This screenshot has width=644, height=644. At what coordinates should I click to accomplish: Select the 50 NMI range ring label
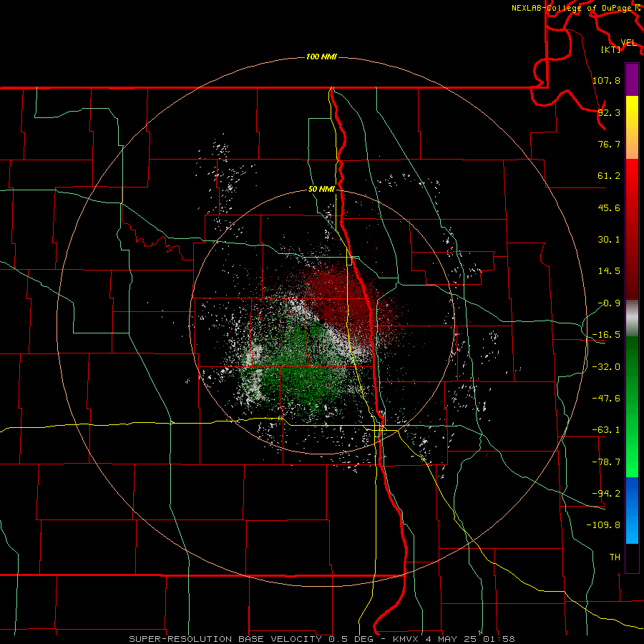point(321,190)
